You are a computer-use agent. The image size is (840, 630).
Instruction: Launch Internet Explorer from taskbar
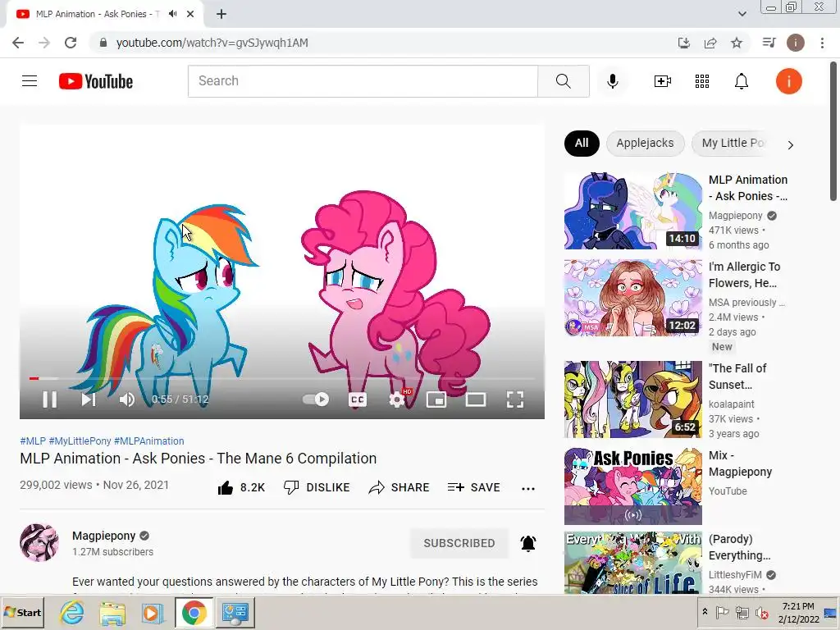point(72,612)
